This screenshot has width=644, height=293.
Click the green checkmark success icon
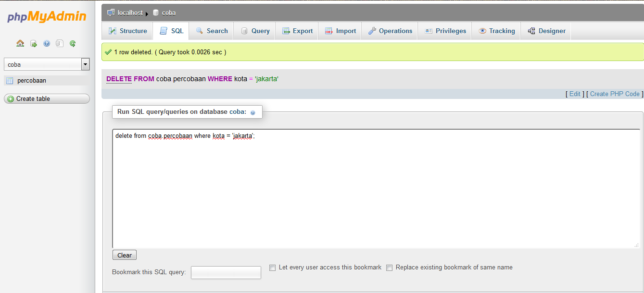click(x=108, y=52)
